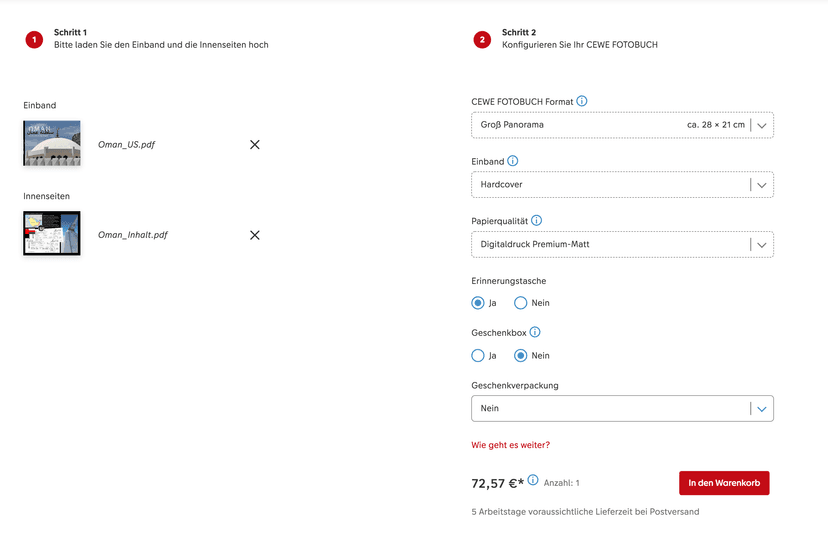This screenshot has height=536, width=828.
Task: Open Digitaldruck Premium-Matt paper dropdown
Action: pyautogui.click(x=761, y=244)
